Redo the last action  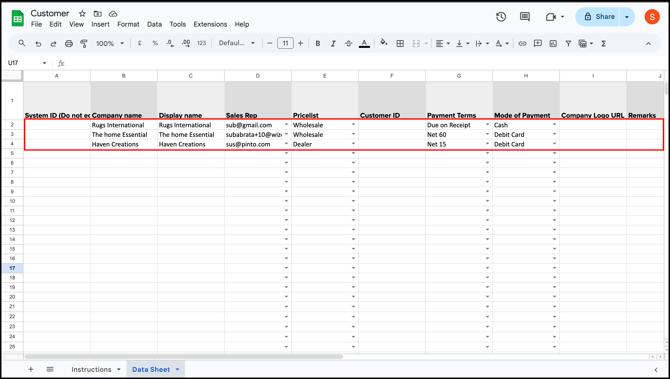(53, 44)
